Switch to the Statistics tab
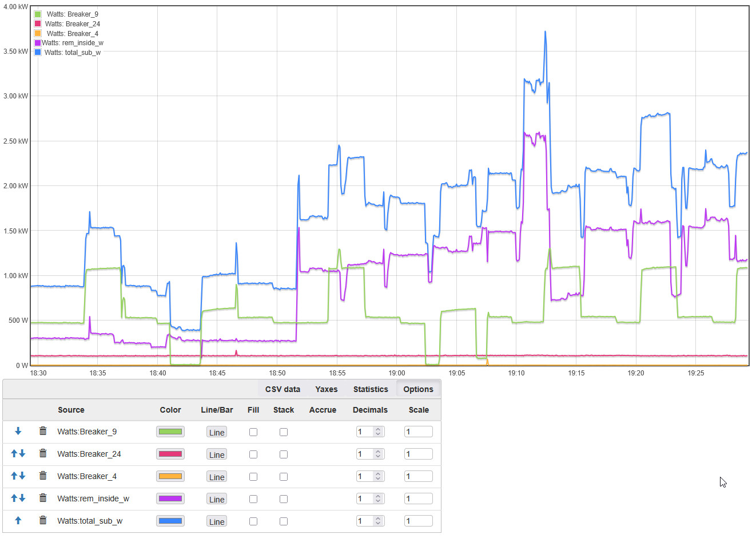The image size is (756, 542). [x=371, y=389]
